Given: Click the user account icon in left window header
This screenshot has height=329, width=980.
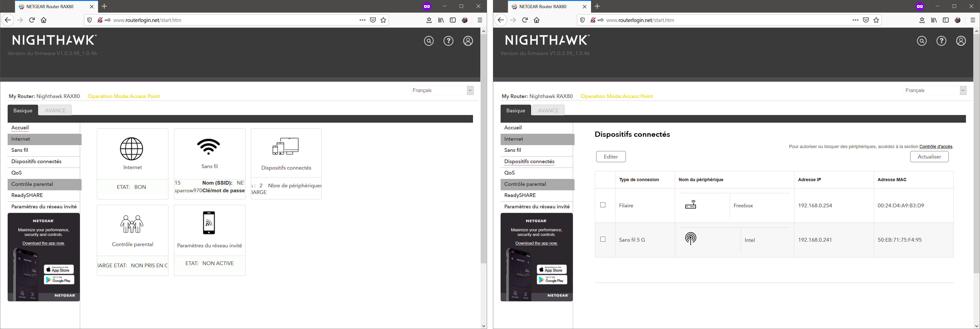Looking at the screenshot, I should click(x=468, y=41).
